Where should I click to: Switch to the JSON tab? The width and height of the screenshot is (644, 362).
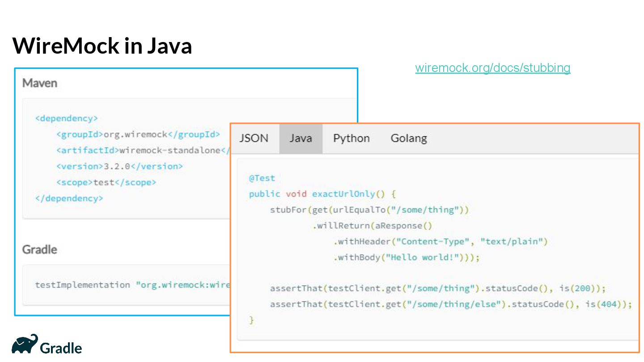click(x=254, y=139)
